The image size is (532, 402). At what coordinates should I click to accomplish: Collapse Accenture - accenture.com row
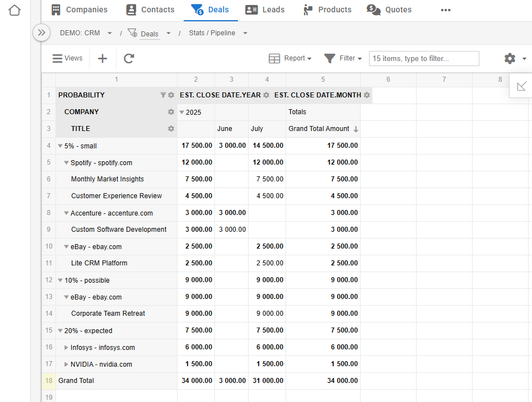pyautogui.click(x=67, y=213)
